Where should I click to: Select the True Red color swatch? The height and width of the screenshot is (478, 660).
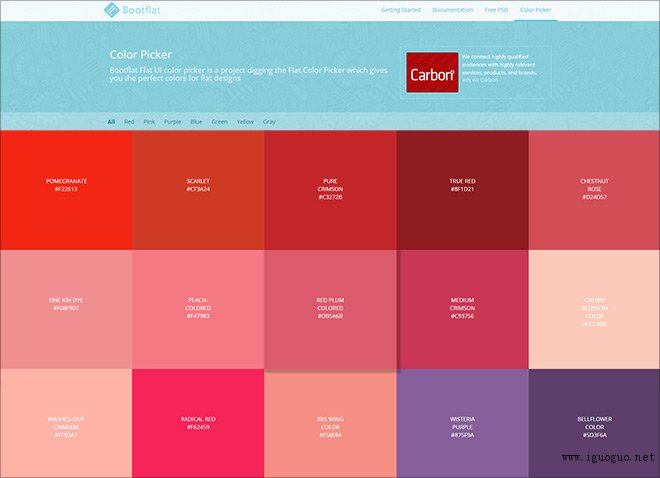point(461,188)
